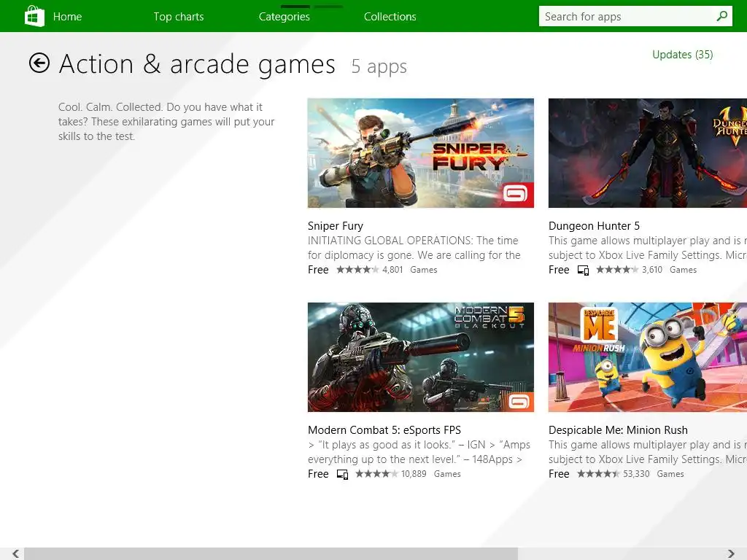Click the category description starting Cool. Calm. Collected.
747x560 pixels.
[166, 122]
